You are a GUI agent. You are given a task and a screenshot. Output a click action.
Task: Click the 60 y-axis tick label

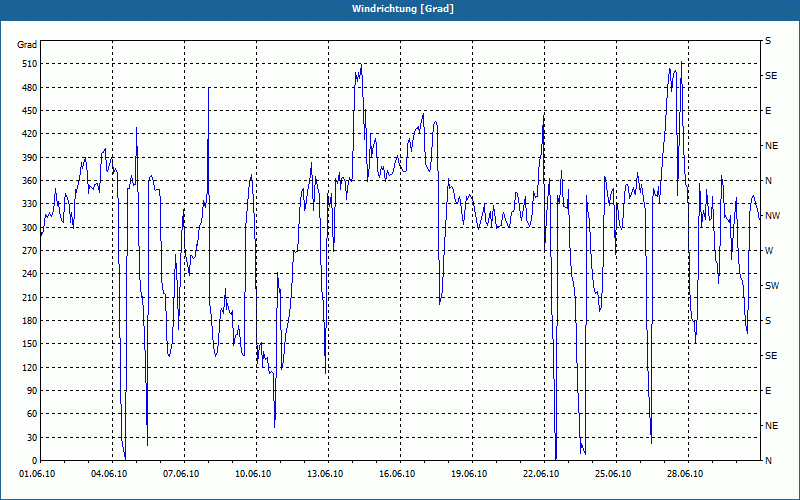point(32,414)
